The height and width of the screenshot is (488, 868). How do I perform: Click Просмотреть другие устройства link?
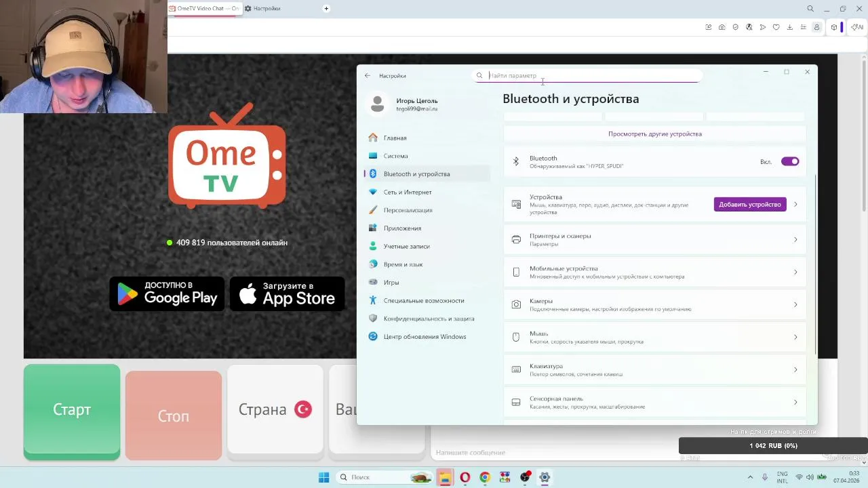point(655,134)
